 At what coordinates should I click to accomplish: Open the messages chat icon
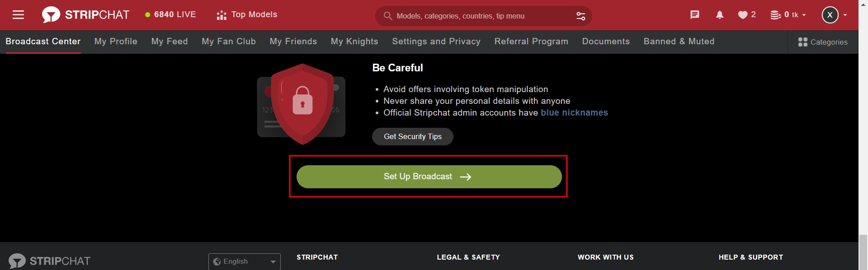(x=695, y=15)
